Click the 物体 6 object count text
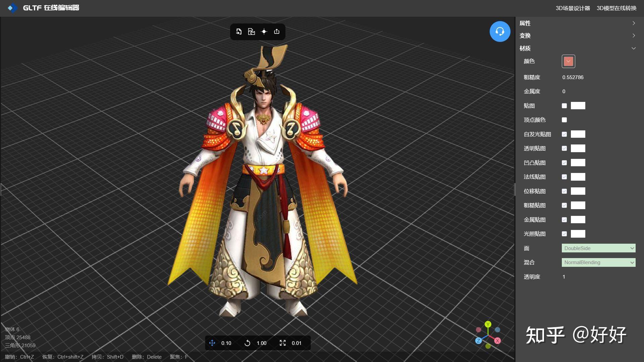Image resolution: width=644 pixels, height=362 pixels. pos(12,329)
